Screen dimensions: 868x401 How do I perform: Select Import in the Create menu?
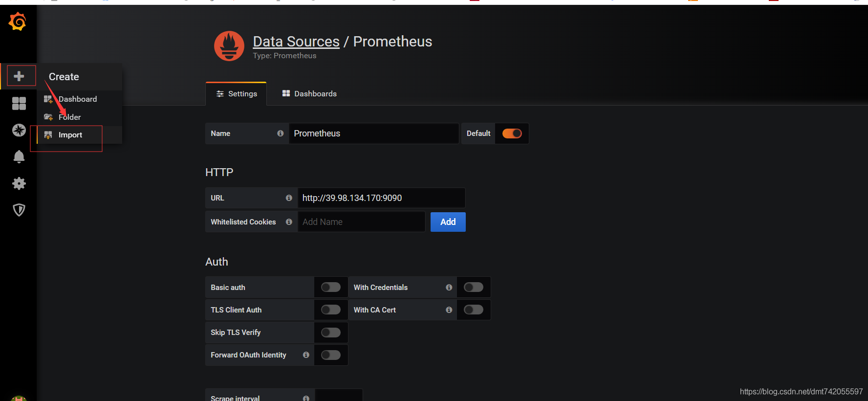79,135
